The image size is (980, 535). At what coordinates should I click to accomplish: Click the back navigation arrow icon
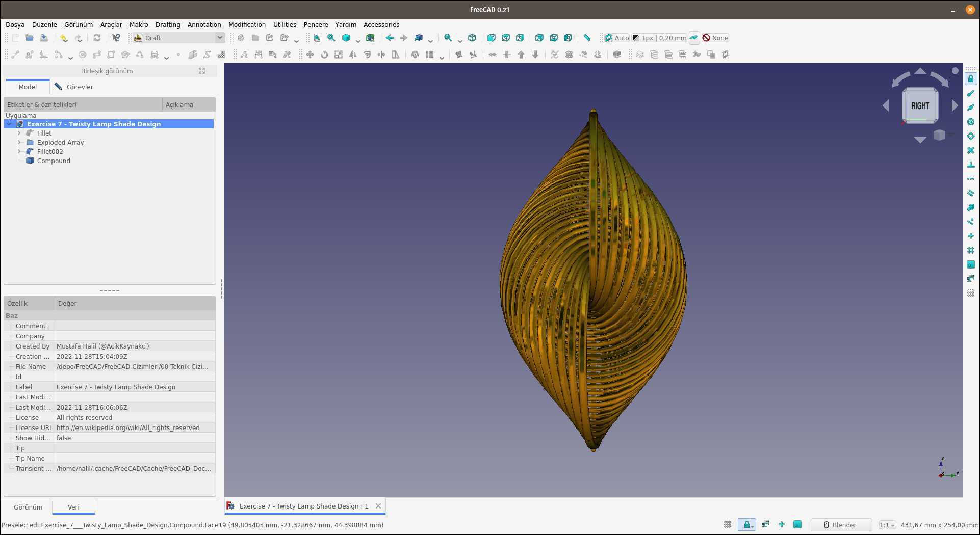click(390, 38)
